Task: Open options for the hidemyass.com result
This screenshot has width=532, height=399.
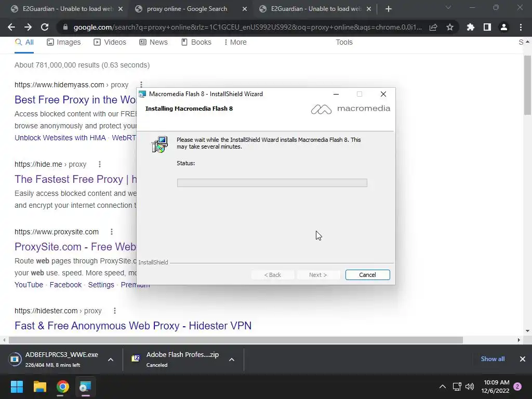Action: (141, 85)
